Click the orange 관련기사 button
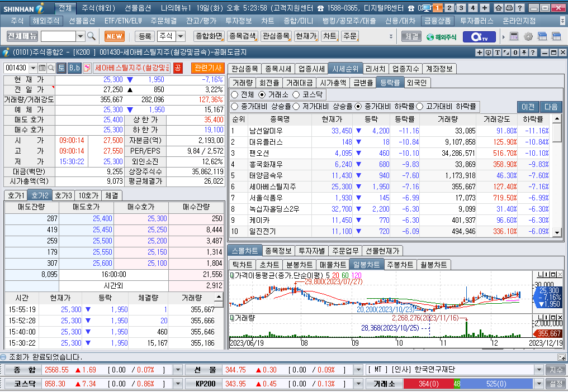This screenshot has width=568, height=392. [x=208, y=68]
